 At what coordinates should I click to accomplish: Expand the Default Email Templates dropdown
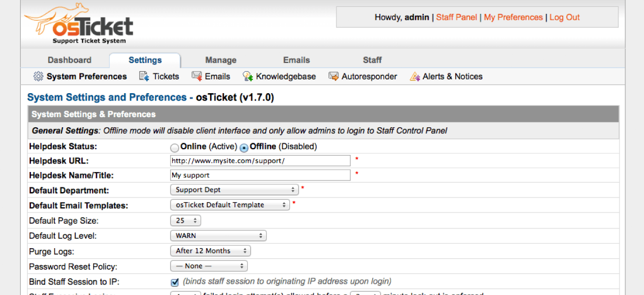point(230,205)
